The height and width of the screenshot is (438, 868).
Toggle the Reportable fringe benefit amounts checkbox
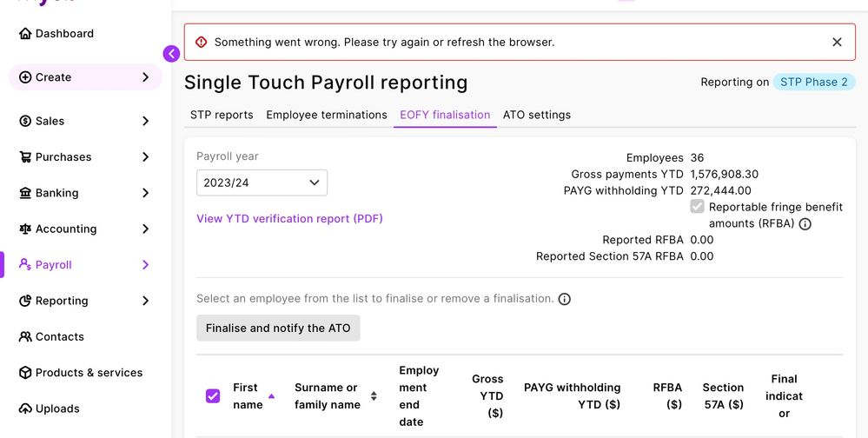pyautogui.click(x=697, y=207)
